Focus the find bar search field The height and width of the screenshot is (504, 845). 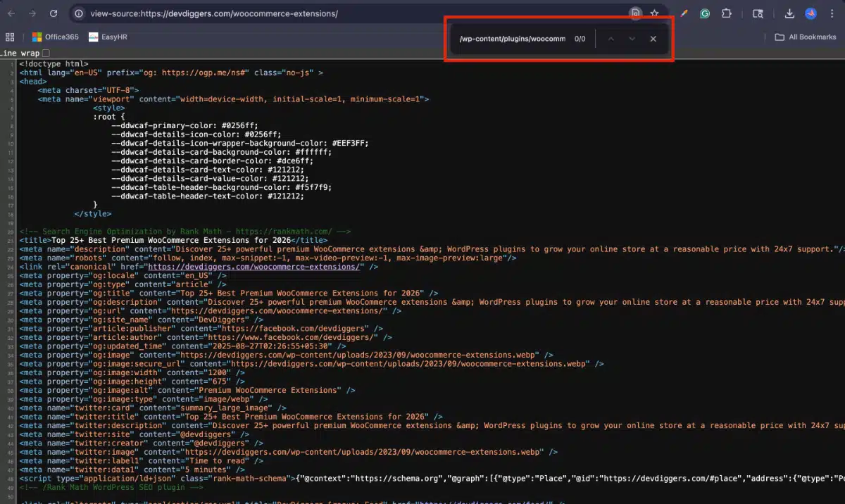click(x=512, y=39)
